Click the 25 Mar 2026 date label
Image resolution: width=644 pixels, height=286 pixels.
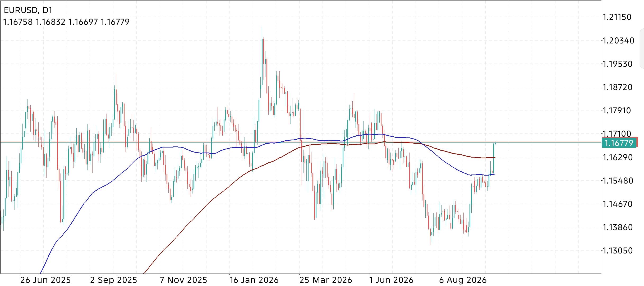point(326,280)
